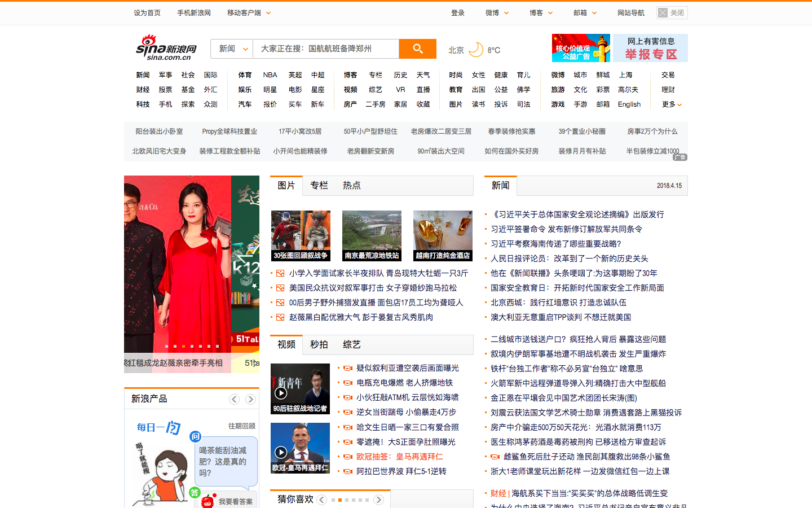This screenshot has height=508, width=812.
Task: Select the 图片 tab
Action: (286, 185)
